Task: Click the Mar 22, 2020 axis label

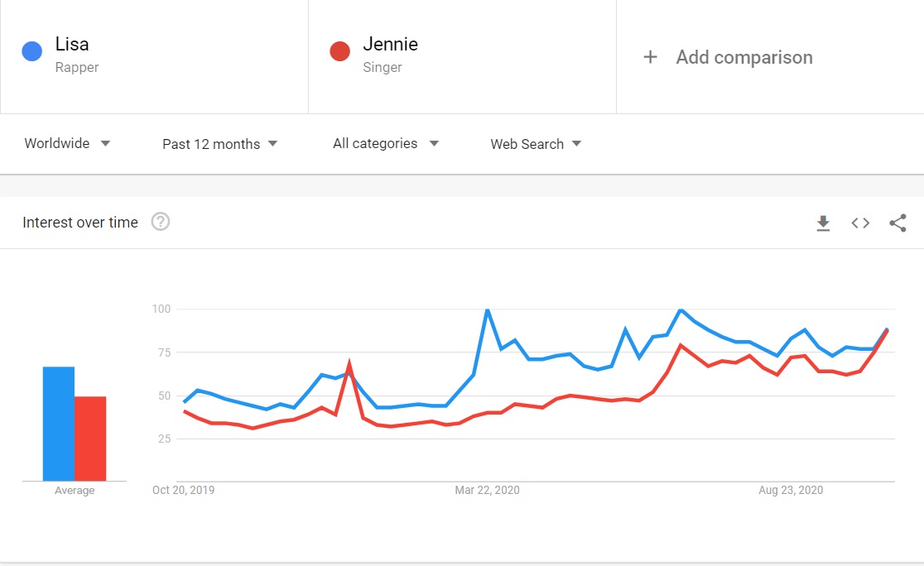Action: [487, 491]
